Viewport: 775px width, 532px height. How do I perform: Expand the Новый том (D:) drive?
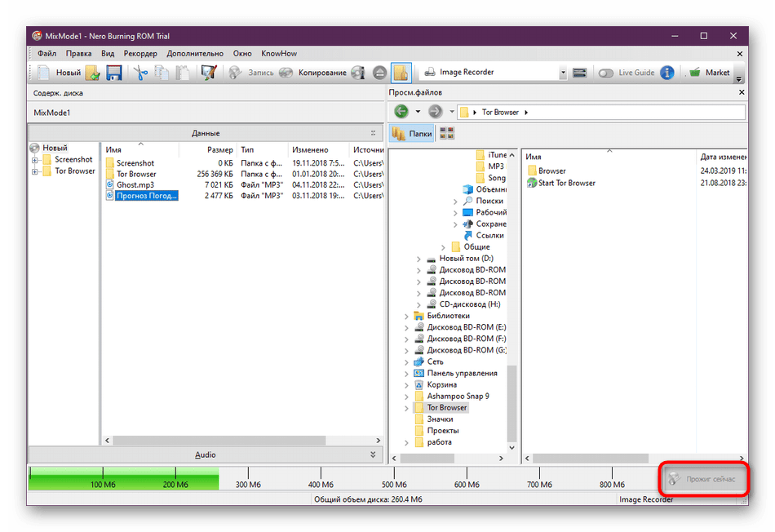(418, 259)
